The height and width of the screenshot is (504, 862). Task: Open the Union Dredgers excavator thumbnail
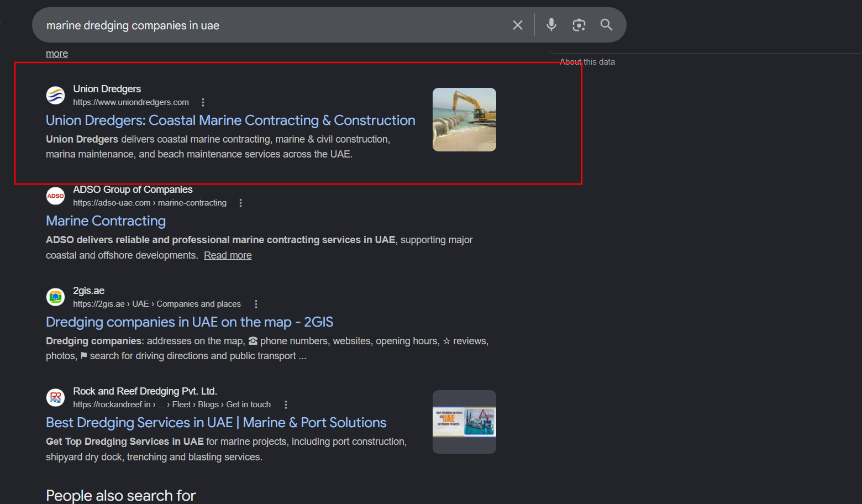pyautogui.click(x=464, y=119)
